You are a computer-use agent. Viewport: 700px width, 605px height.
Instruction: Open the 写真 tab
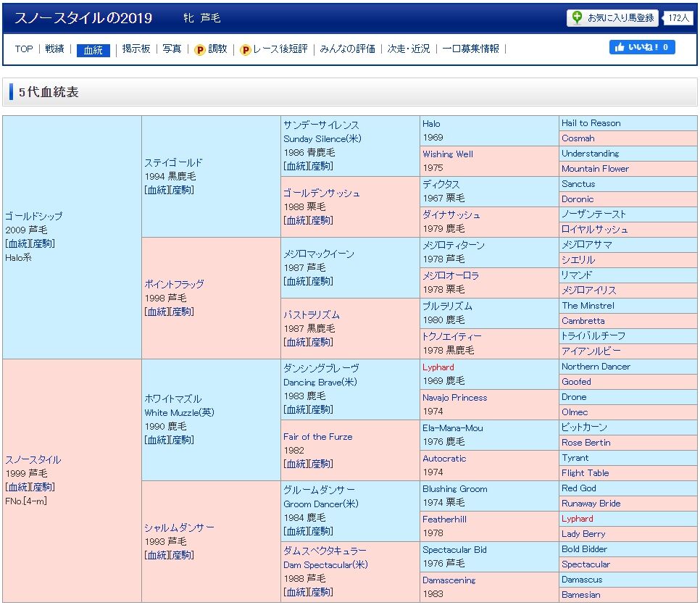(172, 49)
